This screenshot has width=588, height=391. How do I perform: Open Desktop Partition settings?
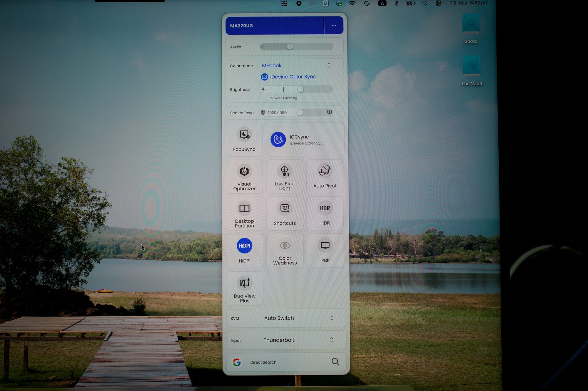[244, 214]
